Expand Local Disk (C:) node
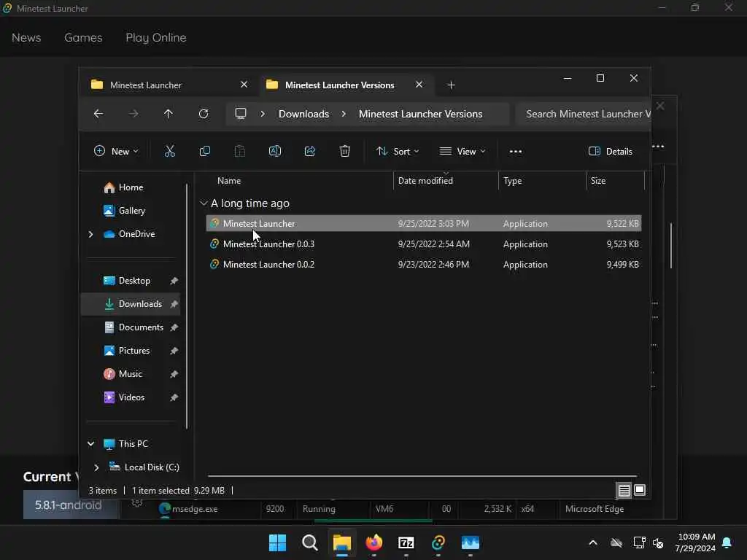The height and width of the screenshot is (560, 747). pos(96,467)
